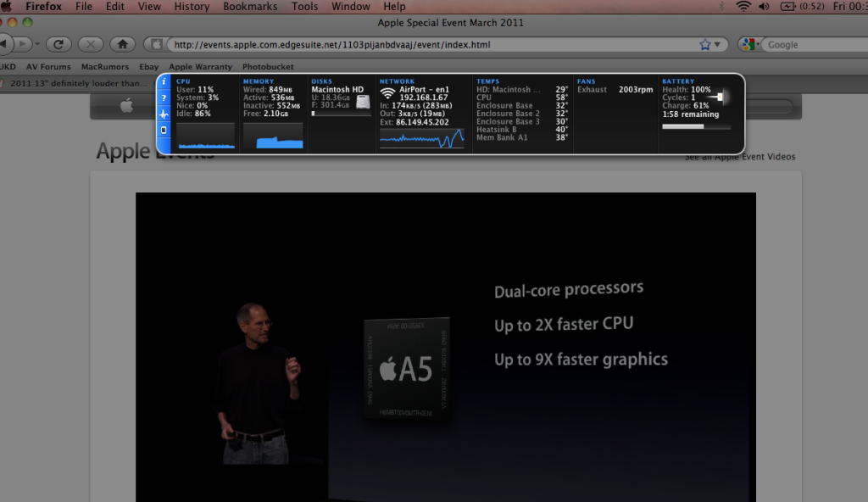Open the Edit menu
Image resolution: width=868 pixels, height=502 pixels.
(x=114, y=7)
